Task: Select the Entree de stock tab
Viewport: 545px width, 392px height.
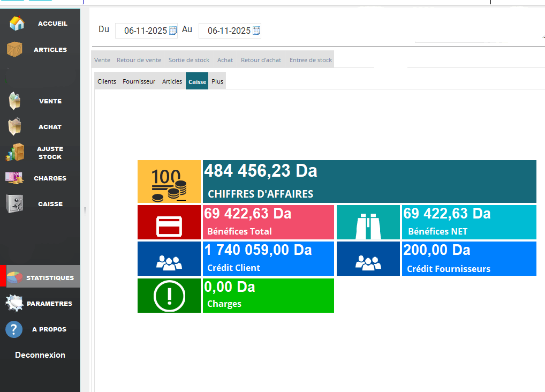Action: point(311,60)
